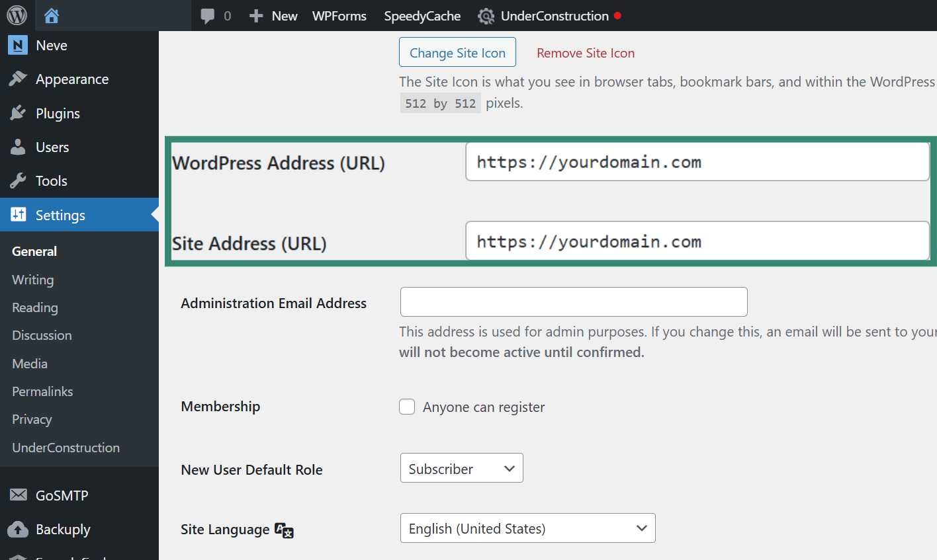Viewport: 937px width, 560px height.
Task: Enable the Anyone can register checkbox
Action: click(x=407, y=407)
